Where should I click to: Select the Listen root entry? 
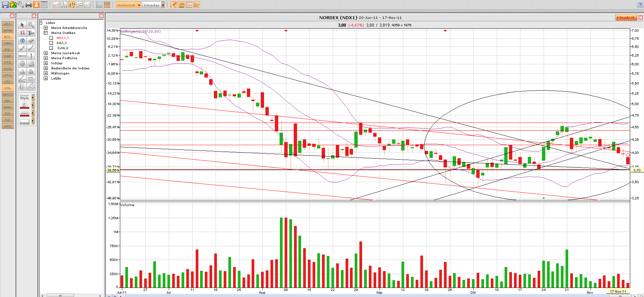coord(51,23)
